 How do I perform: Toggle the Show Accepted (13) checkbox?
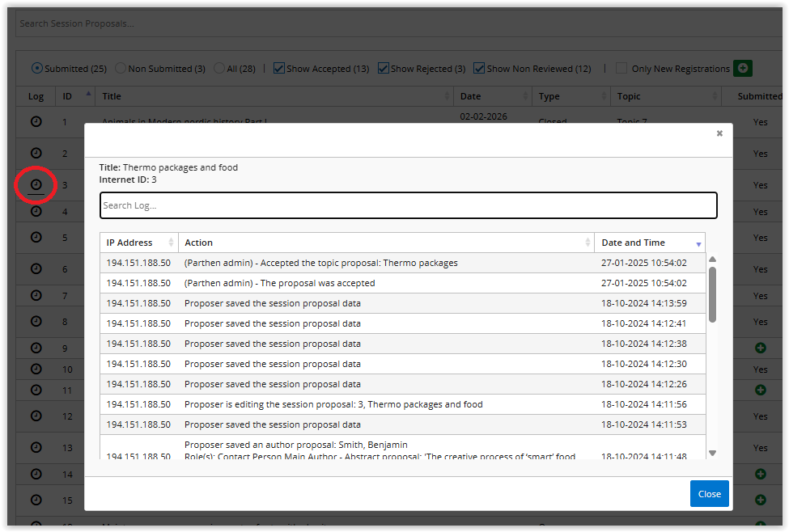279,69
